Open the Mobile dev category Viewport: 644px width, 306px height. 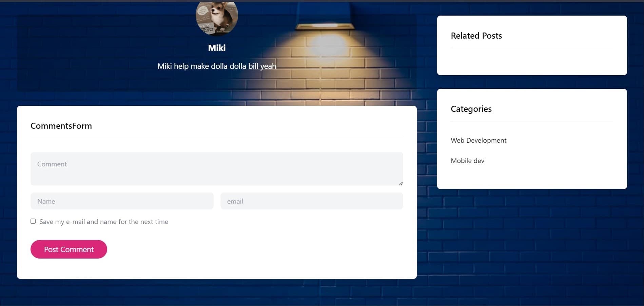[x=467, y=161]
